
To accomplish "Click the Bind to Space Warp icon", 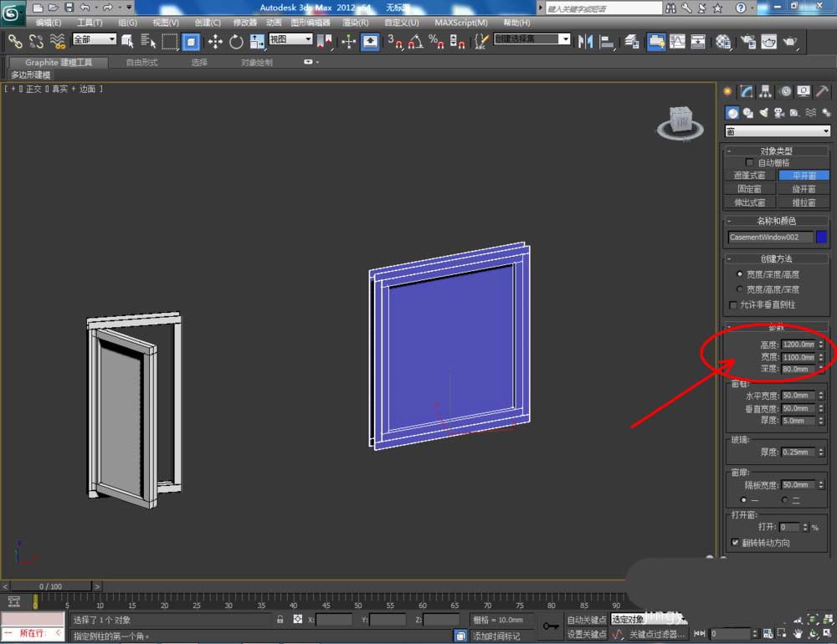I will tap(57, 41).
